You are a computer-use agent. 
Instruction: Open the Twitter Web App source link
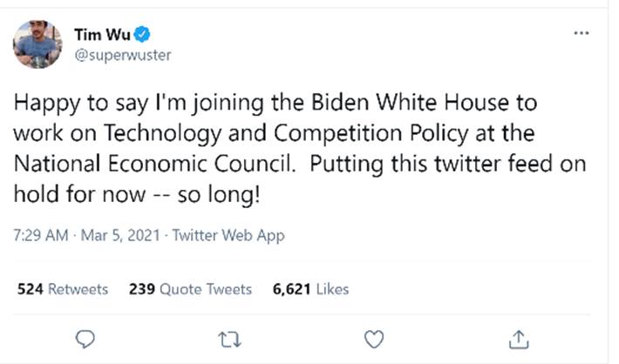[x=228, y=235]
